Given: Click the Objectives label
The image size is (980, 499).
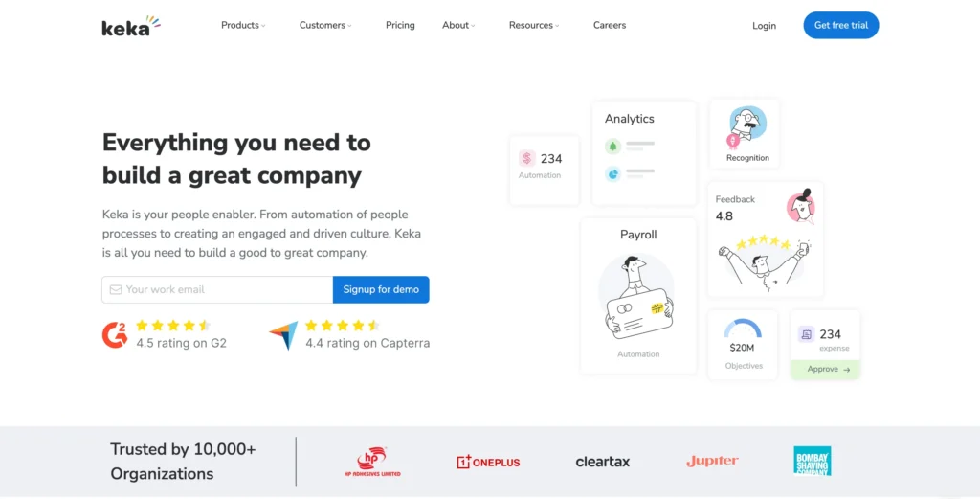Looking at the screenshot, I should click(744, 366).
